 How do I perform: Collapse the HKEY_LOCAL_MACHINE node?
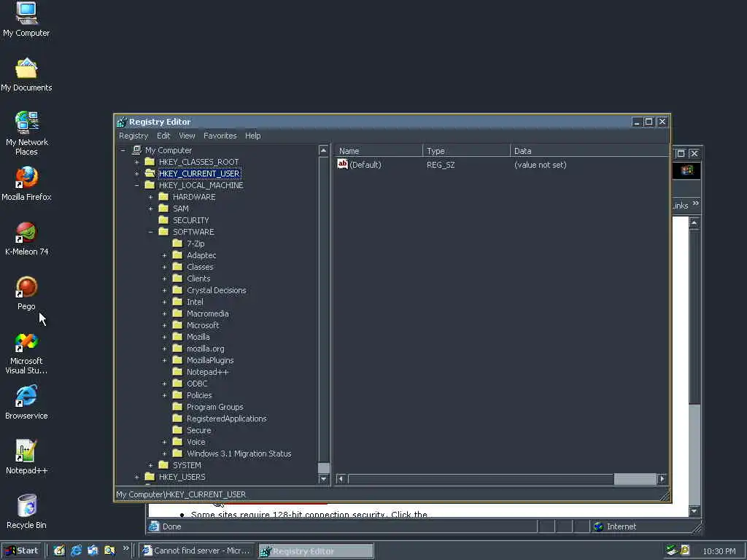(x=136, y=185)
